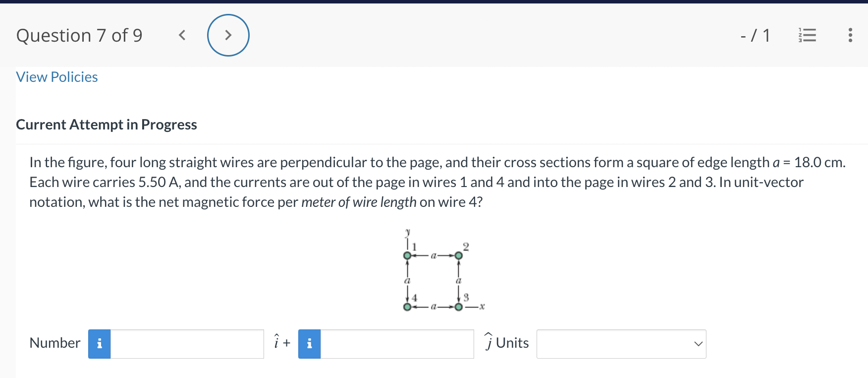Advance using the circled next arrow
This screenshot has width=868, height=378.
coord(228,35)
